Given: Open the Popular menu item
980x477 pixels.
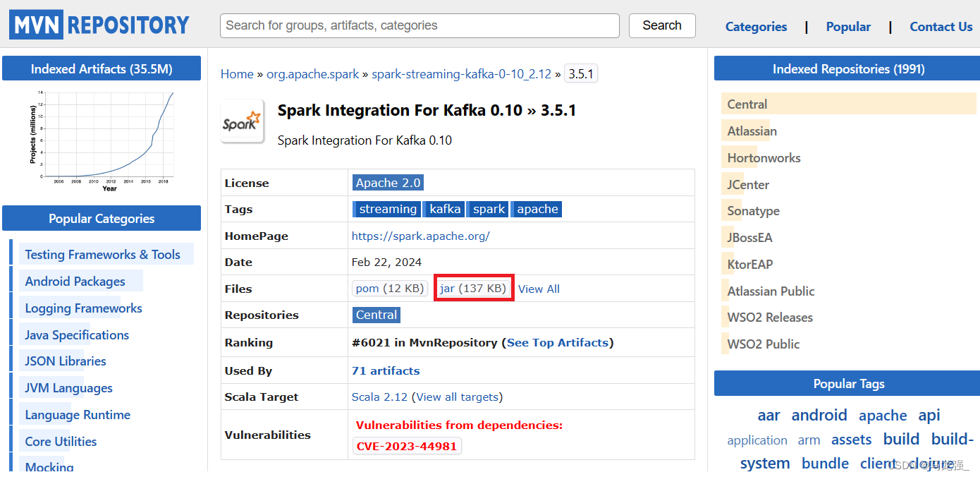Looking at the screenshot, I should [x=848, y=27].
